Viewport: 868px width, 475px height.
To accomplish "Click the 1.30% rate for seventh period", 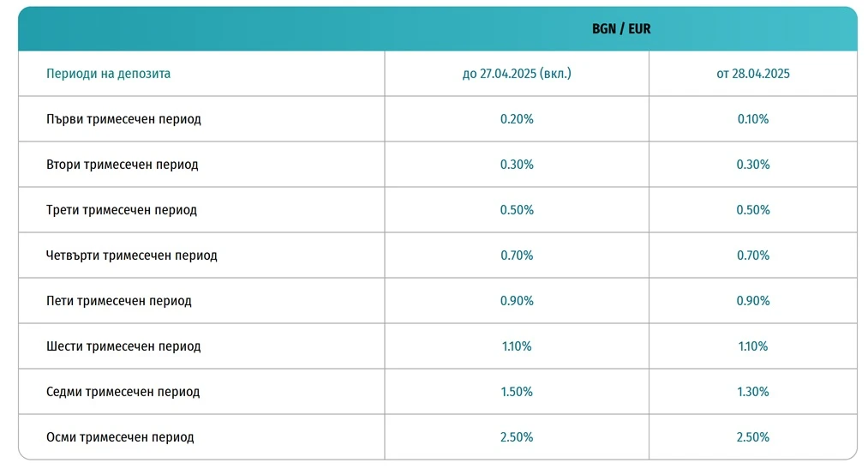I will click(753, 392).
